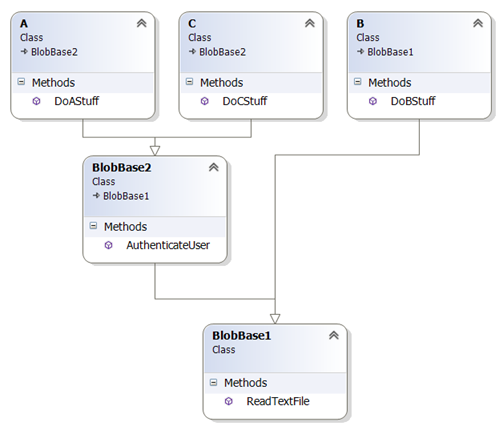
Task: Toggle Methods section minus box in class C
Action: 189,82
